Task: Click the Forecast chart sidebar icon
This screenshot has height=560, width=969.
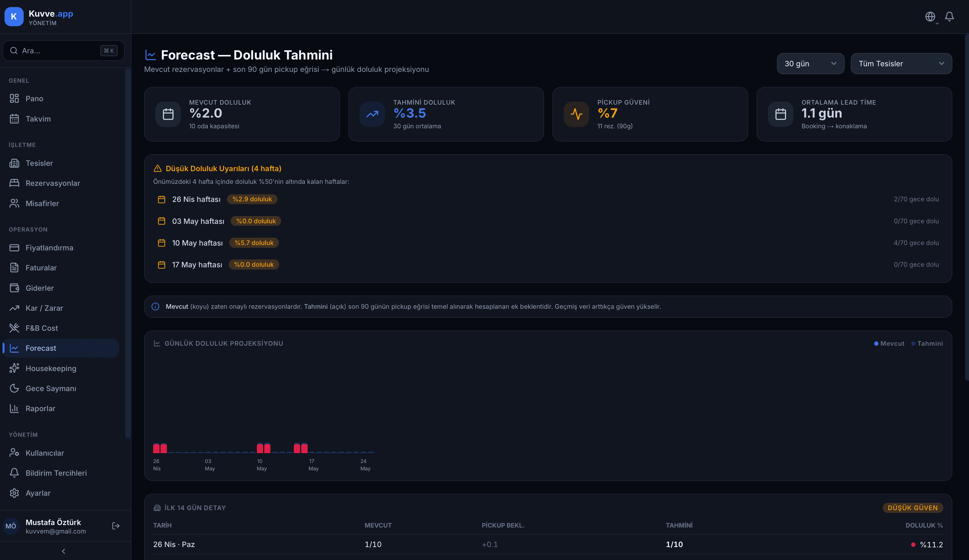Action: 14,348
